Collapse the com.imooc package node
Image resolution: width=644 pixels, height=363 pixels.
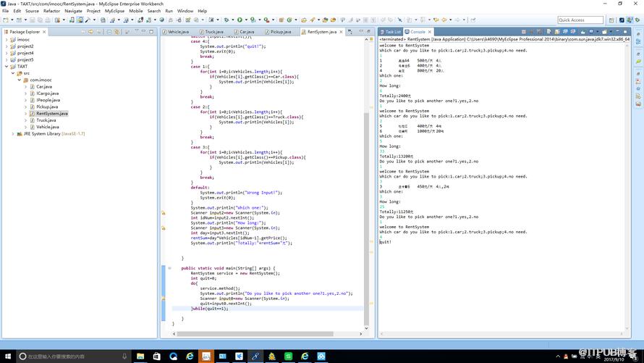click(x=20, y=80)
